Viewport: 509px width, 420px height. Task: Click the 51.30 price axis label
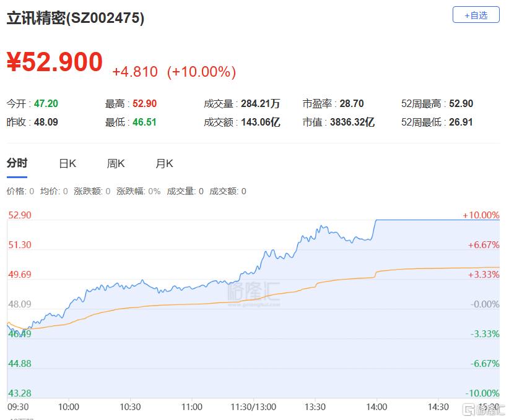point(20,245)
